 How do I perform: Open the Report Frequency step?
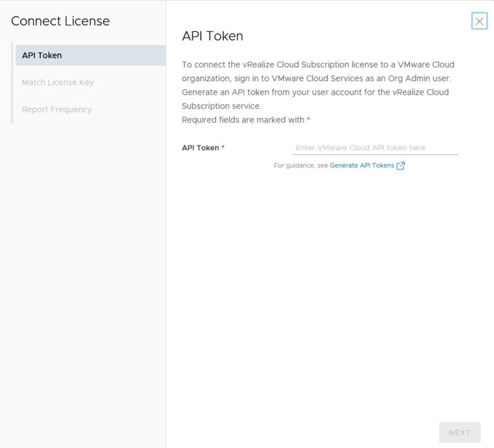(57, 109)
